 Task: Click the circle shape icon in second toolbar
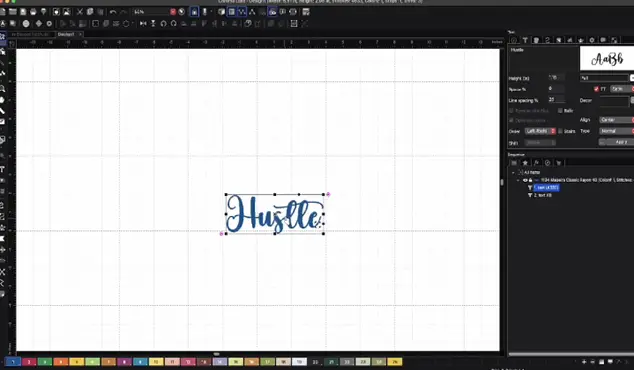click(x=26, y=23)
